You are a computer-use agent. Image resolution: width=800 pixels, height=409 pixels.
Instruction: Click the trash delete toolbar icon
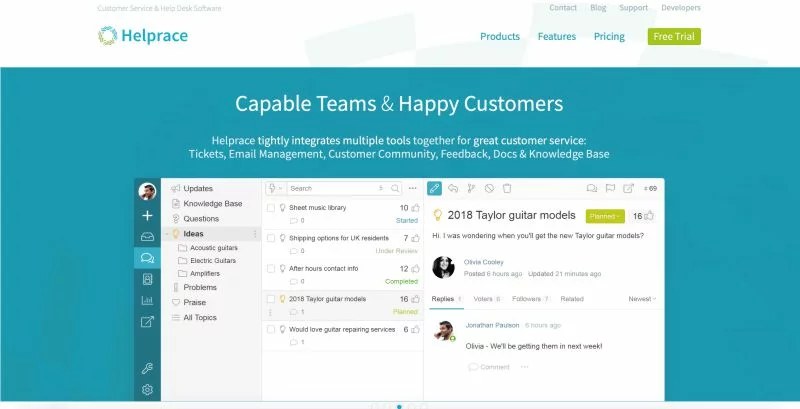[507, 188]
